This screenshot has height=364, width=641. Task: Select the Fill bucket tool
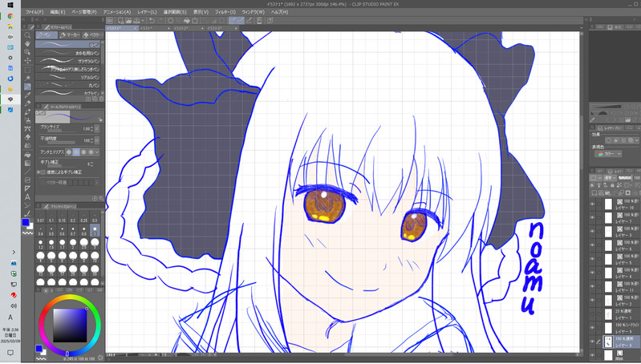pos(27,155)
